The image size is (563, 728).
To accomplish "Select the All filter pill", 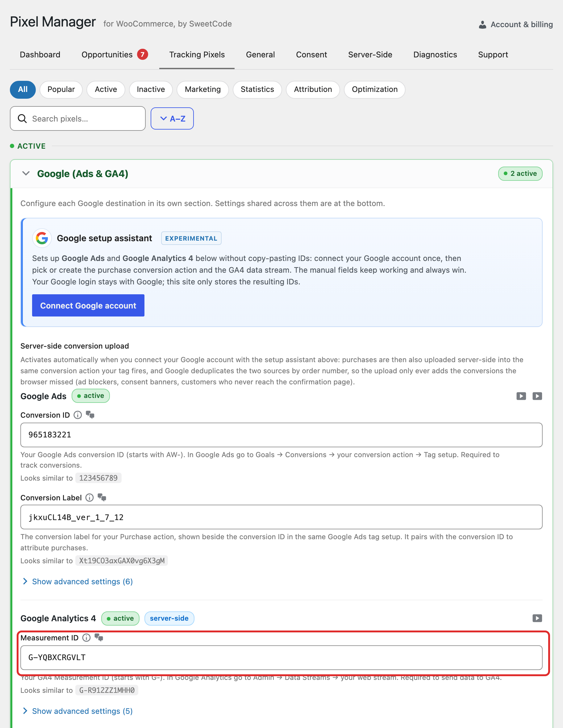I will (x=23, y=89).
